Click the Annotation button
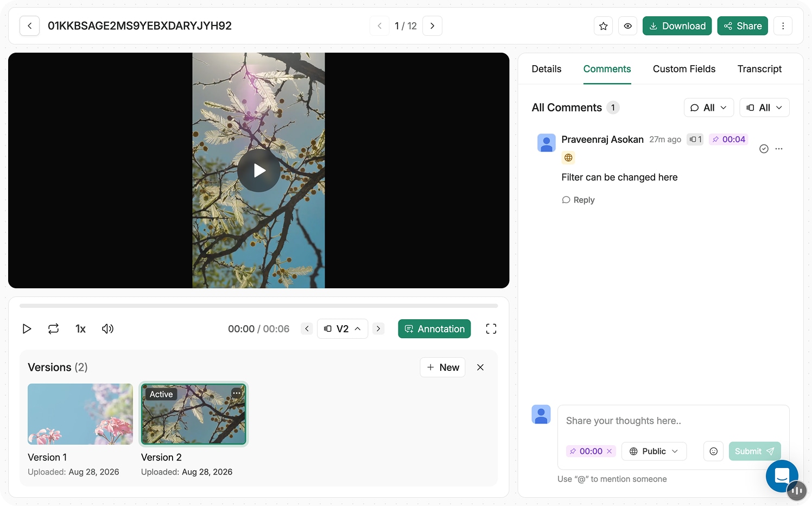This screenshot has height=506, width=812. click(x=434, y=329)
